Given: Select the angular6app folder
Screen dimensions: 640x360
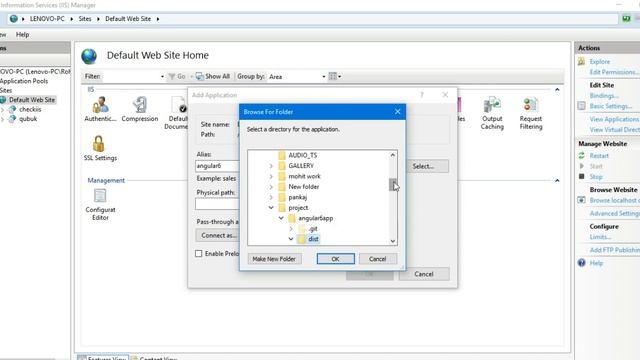Looking at the screenshot, I should (x=316, y=218).
